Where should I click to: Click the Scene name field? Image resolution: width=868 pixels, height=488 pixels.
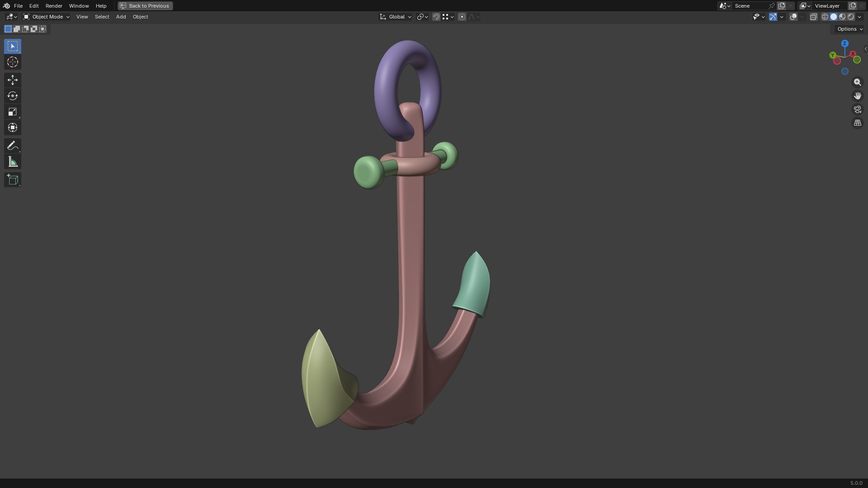749,6
